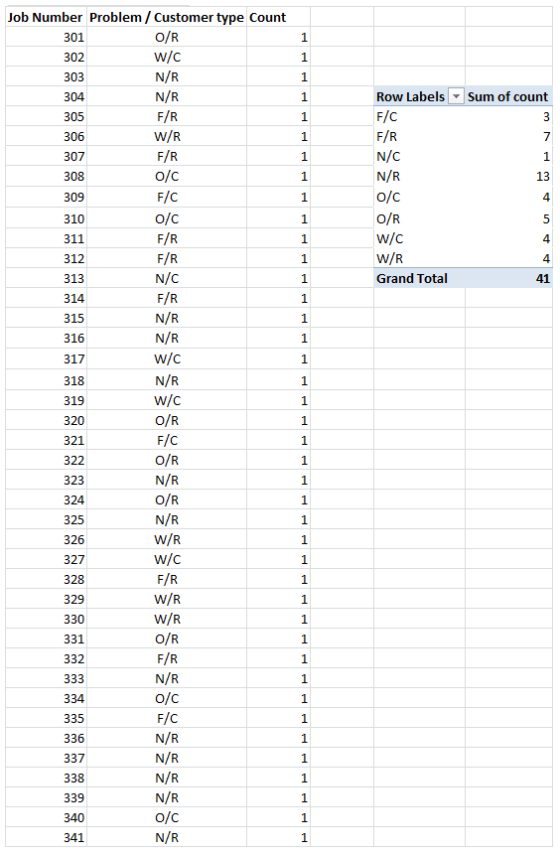Click the Problem / Customer type header
560x853 pixels.
pyautogui.click(x=167, y=17)
